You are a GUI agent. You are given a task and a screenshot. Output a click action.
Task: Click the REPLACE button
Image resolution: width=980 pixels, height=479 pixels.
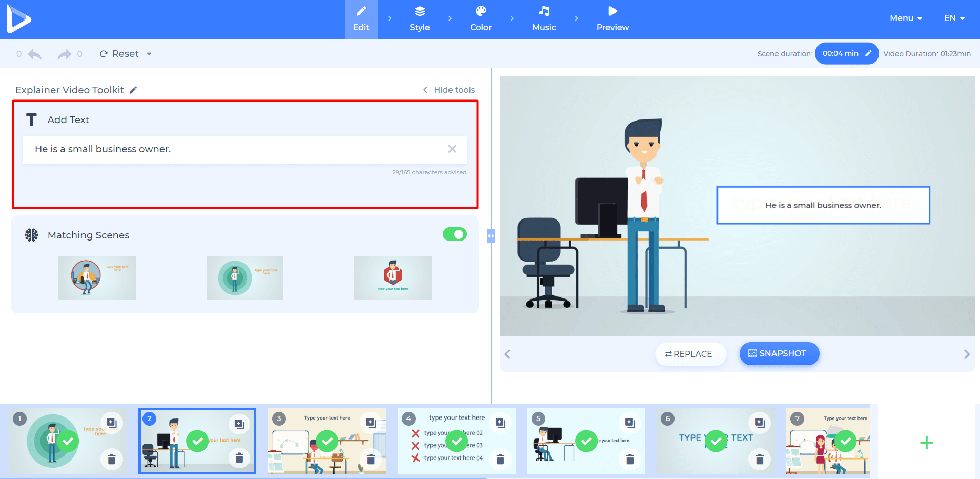click(x=690, y=353)
